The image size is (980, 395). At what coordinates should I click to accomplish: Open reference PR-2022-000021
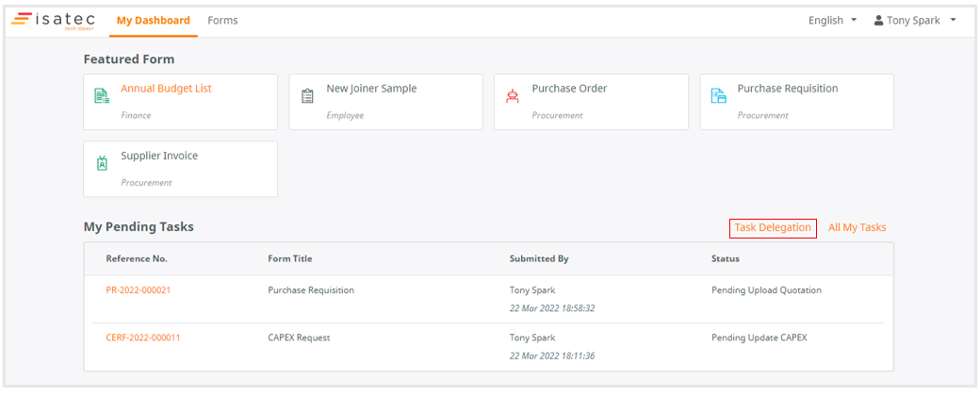(139, 290)
